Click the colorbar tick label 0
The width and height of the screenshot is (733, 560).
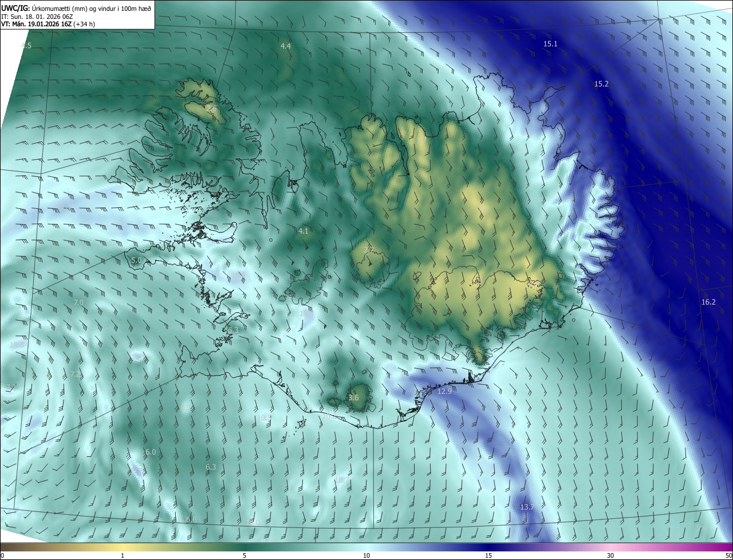click(x=2, y=555)
